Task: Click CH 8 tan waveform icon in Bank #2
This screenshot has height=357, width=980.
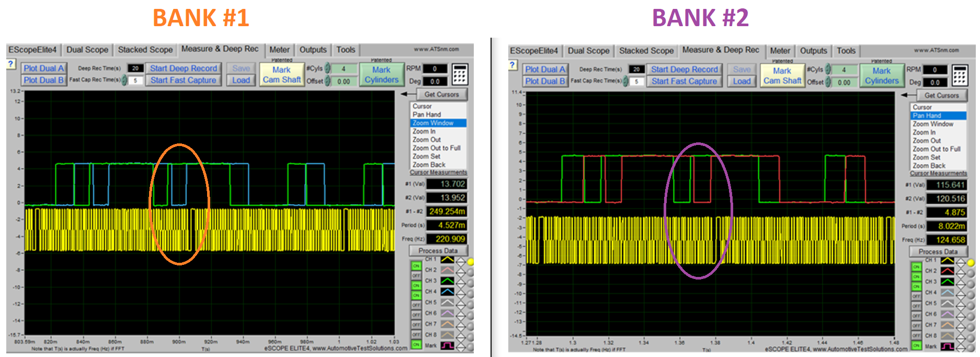Action: click(948, 336)
